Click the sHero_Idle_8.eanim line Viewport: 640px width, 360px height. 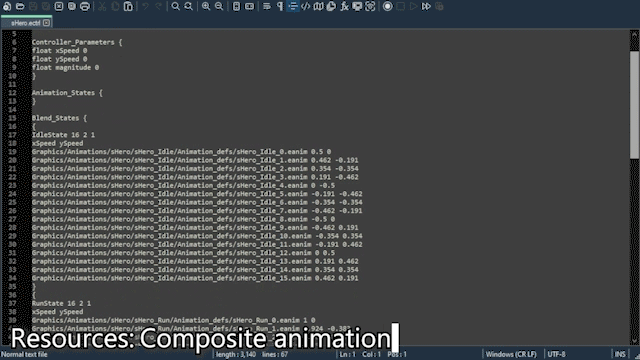pyautogui.click(x=183, y=219)
